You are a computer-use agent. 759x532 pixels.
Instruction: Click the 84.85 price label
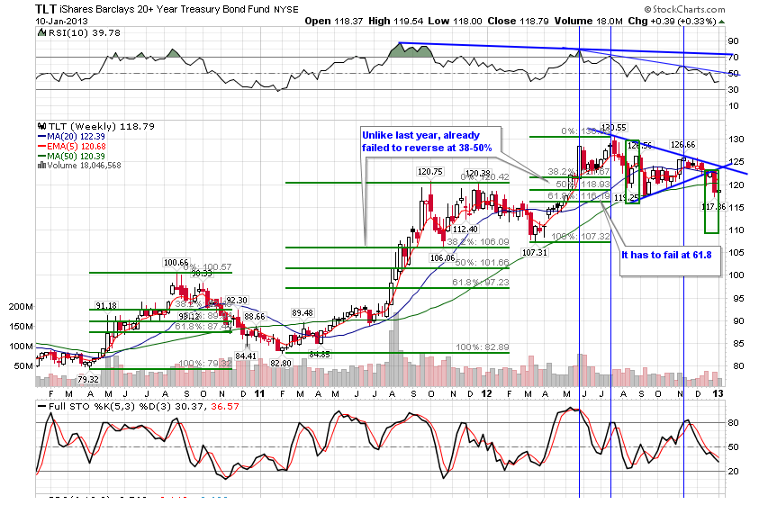(320, 355)
